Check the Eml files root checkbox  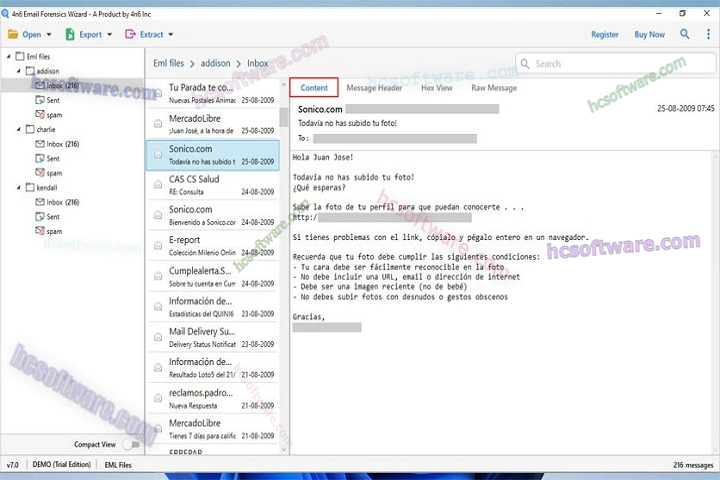pos(20,56)
